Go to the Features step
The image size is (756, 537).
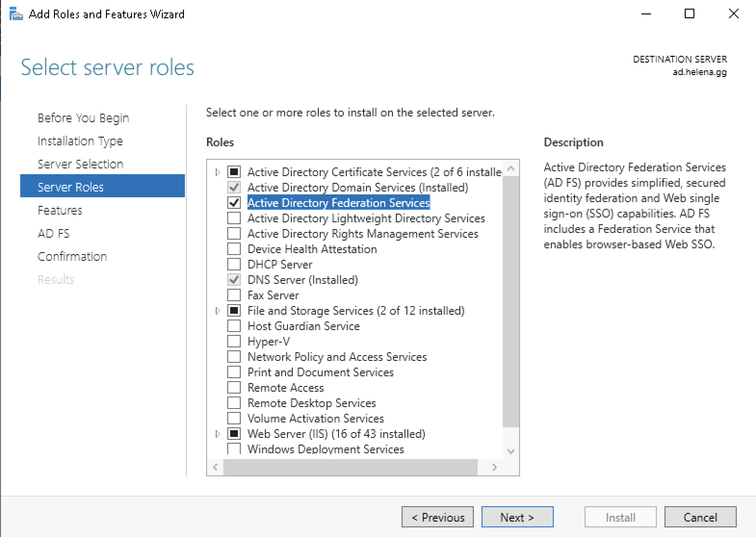pyautogui.click(x=60, y=210)
